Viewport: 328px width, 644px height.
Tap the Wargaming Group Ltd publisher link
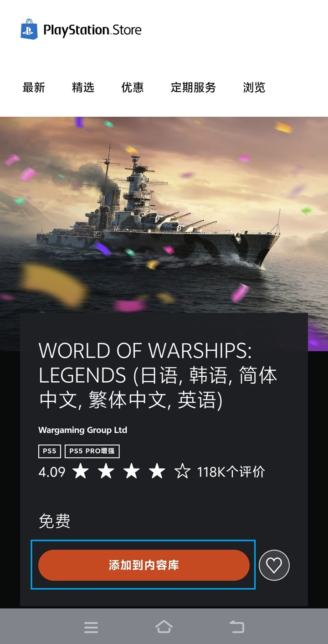[x=83, y=430]
